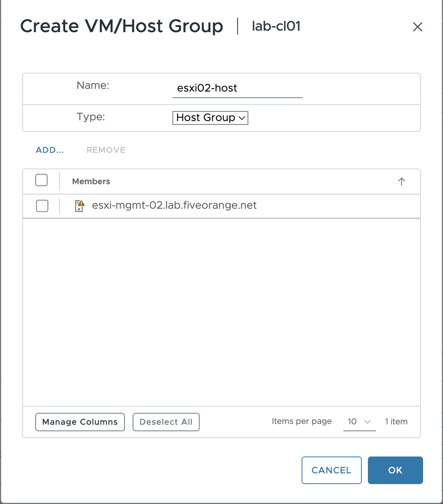Click the host warning icon for esxi-mgmt-02
Viewport: 443px width, 504px height.
(x=79, y=206)
